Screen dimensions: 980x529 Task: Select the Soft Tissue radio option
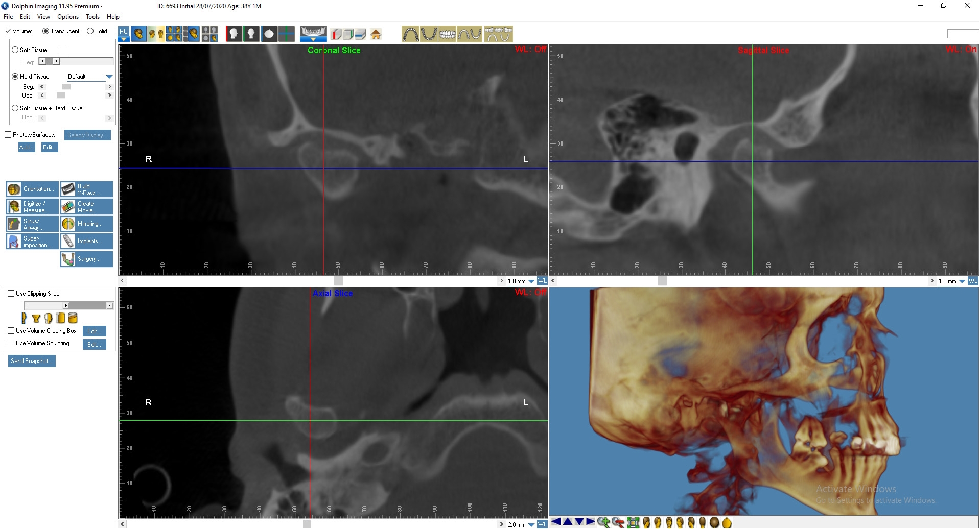[x=15, y=50]
